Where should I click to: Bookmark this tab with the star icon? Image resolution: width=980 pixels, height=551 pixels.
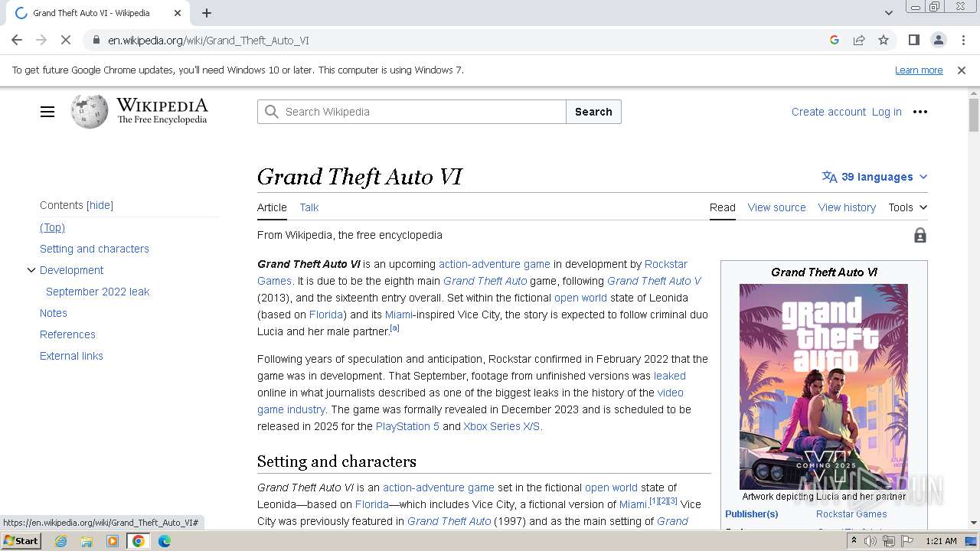(884, 40)
